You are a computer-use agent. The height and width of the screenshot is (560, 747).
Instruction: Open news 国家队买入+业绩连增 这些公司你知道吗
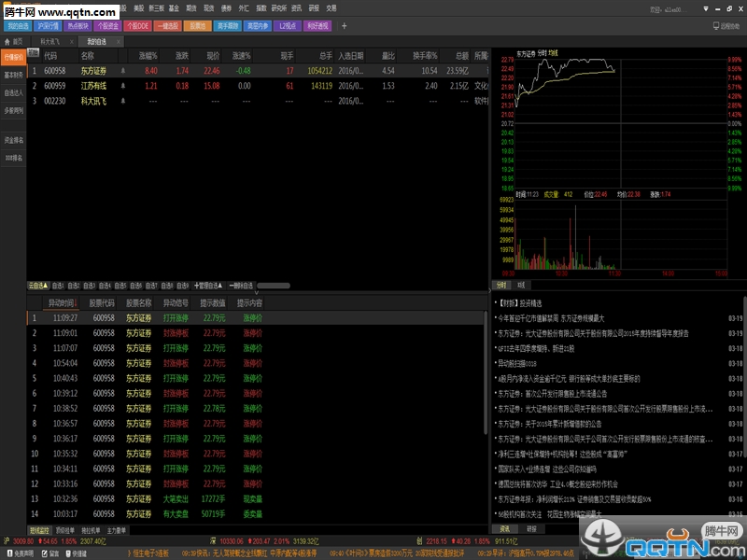click(547, 469)
